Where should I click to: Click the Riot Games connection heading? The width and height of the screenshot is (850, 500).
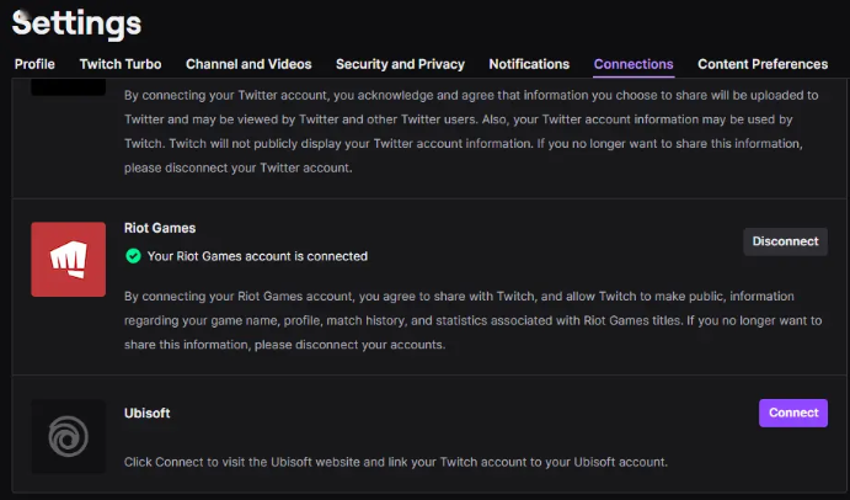(x=160, y=228)
